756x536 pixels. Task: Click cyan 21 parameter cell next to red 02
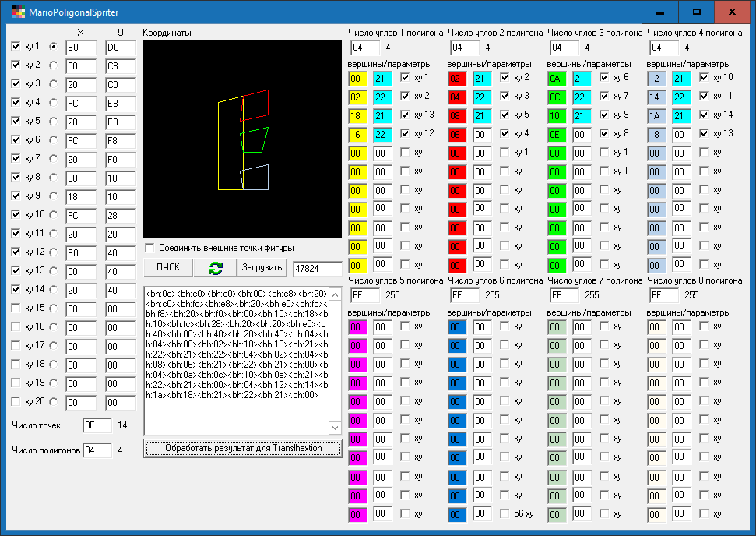click(482, 78)
